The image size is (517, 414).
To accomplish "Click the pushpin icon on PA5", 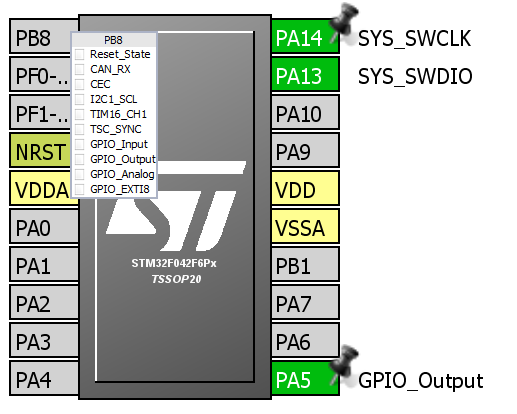I will [344, 366].
